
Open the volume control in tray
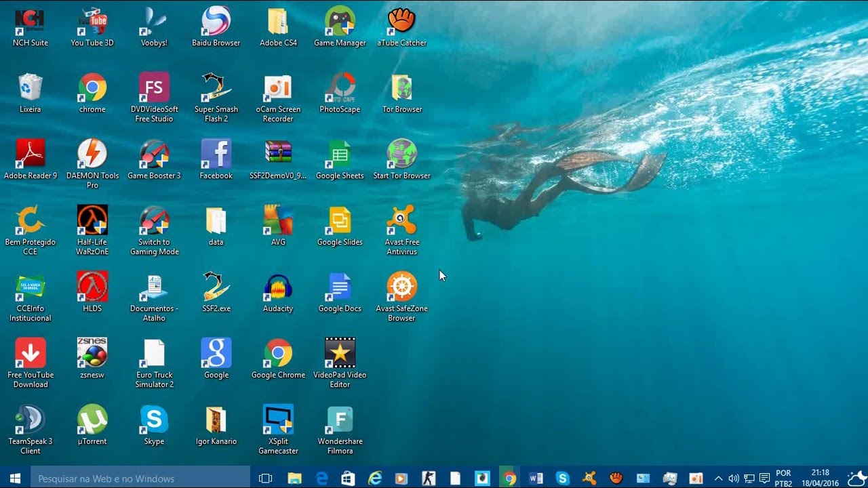tap(734, 479)
